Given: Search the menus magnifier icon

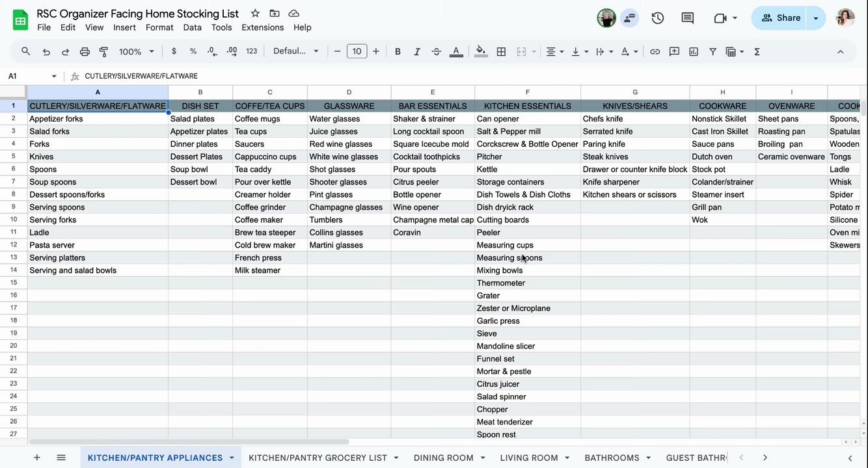Looking at the screenshot, I should tap(26, 51).
